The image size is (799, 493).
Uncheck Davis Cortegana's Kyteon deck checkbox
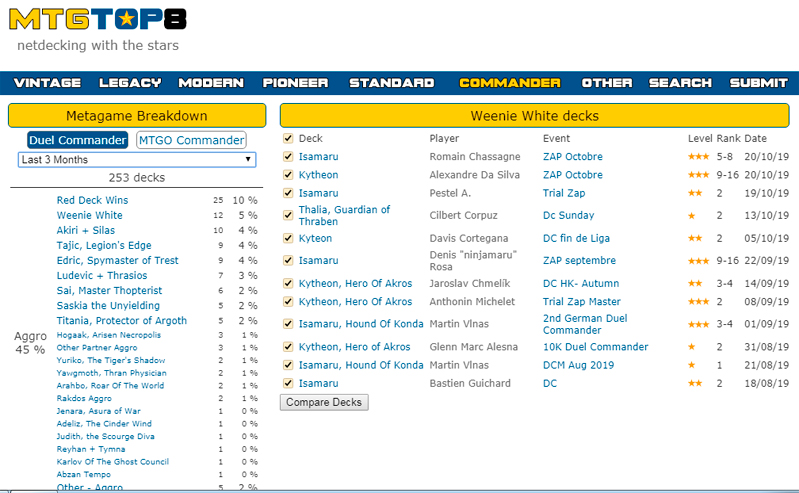[x=288, y=238]
